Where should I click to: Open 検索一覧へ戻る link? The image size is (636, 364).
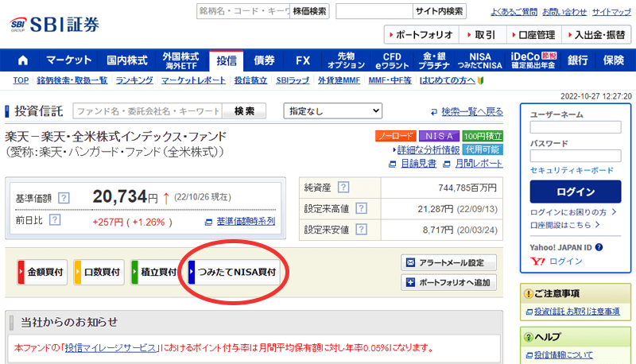coord(472,111)
